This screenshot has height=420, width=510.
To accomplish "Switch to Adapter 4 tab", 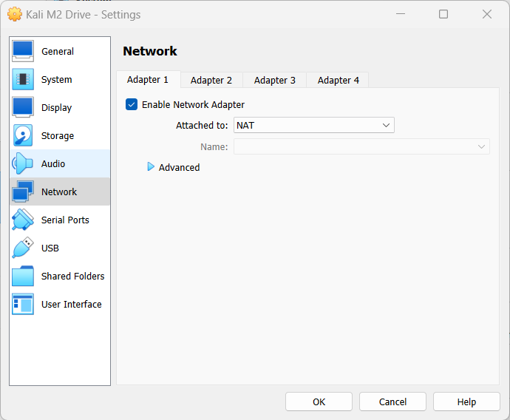I will pyautogui.click(x=339, y=81).
